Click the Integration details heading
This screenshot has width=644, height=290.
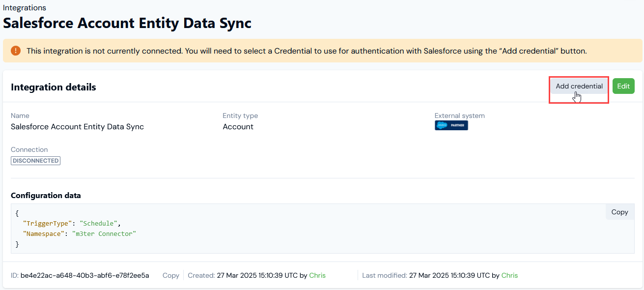tap(54, 87)
